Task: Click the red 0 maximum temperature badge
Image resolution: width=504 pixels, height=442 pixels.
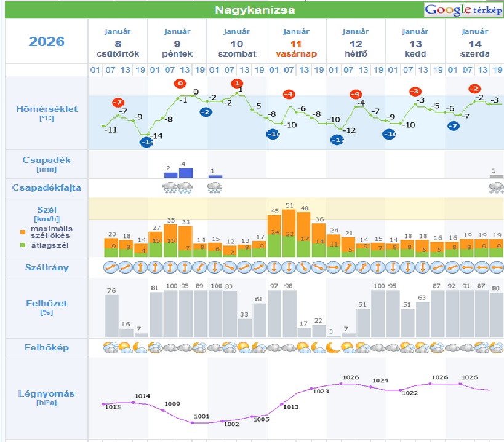Action: pyautogui.click(x=180, y=84)
